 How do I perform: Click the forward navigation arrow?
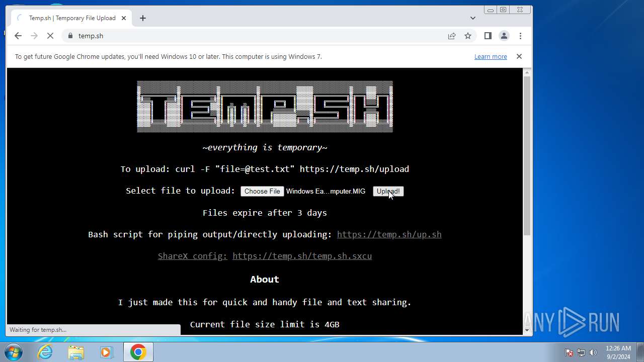point(34,36)
